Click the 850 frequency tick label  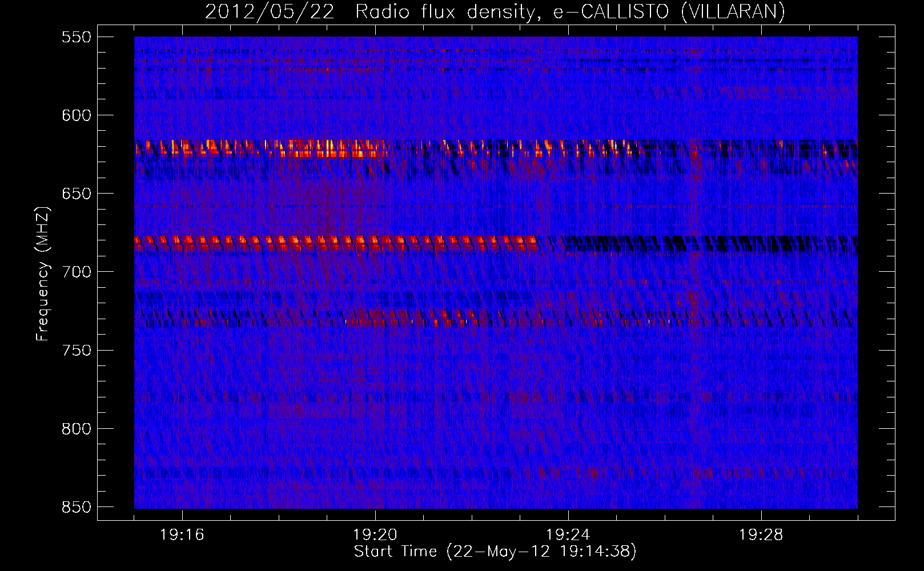pyautogui.click(x=77, y=507)
